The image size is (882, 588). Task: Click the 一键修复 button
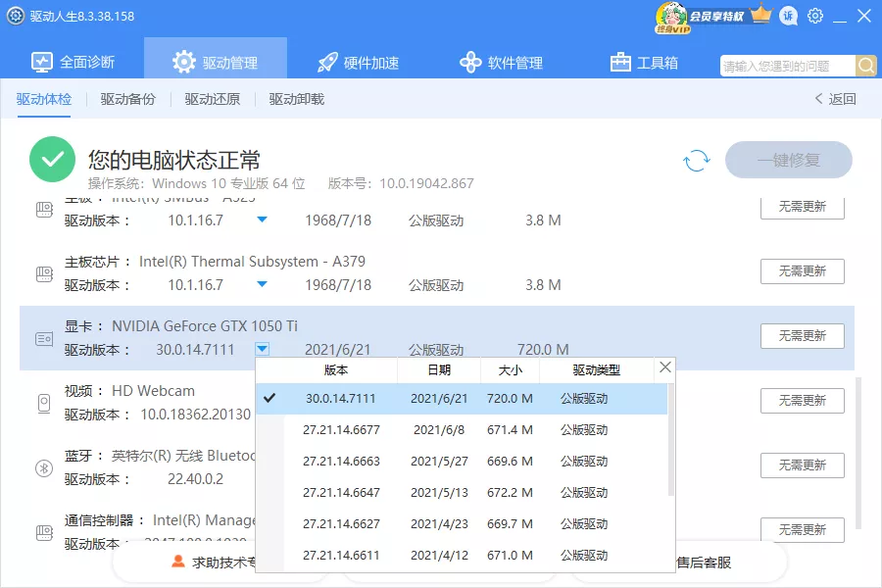coord(789,161)
